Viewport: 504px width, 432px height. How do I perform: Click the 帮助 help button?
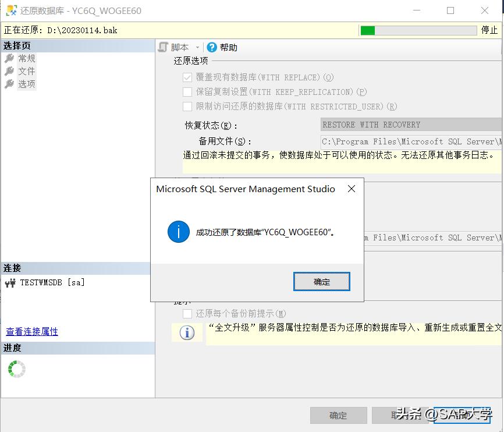pos(222,47)
